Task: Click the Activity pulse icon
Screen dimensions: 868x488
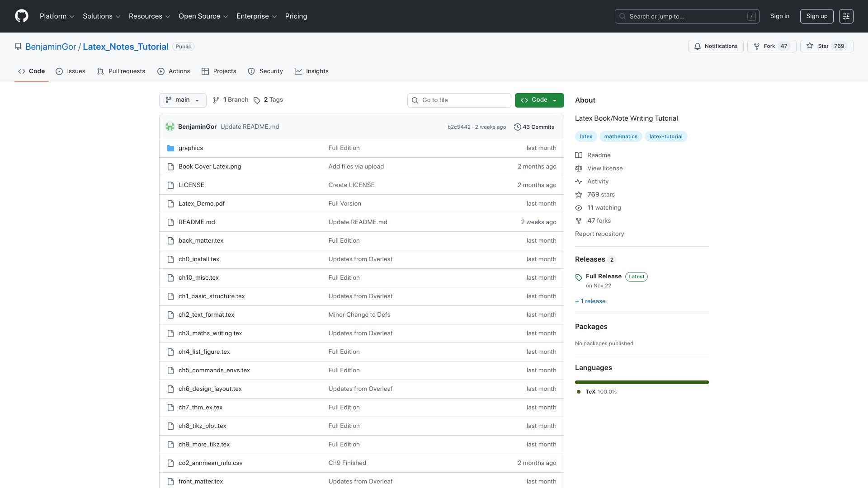Action: [579, 182]
